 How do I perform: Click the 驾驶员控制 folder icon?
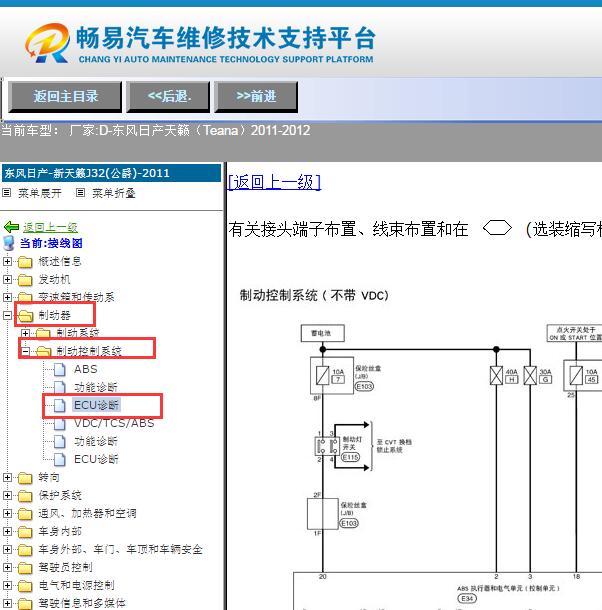point(25,568)
